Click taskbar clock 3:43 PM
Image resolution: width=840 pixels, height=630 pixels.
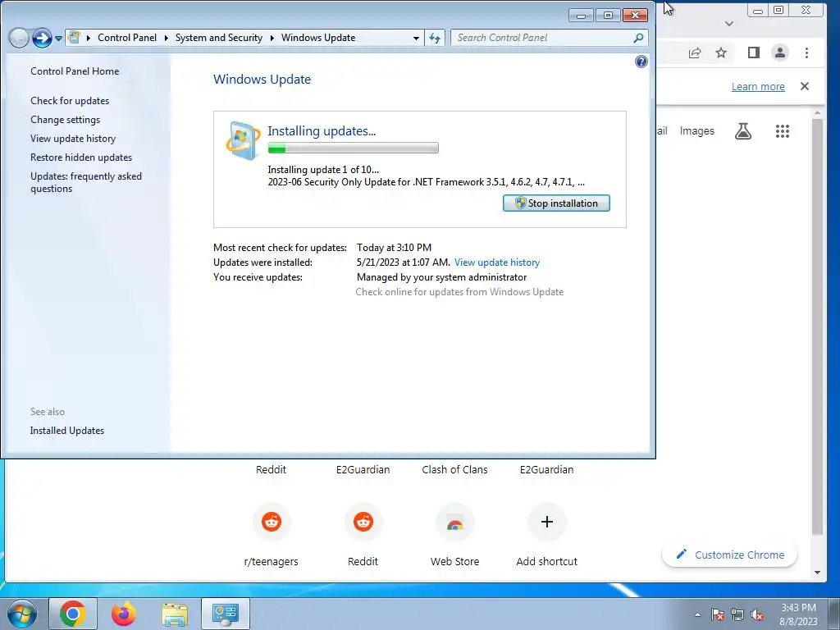798,608
